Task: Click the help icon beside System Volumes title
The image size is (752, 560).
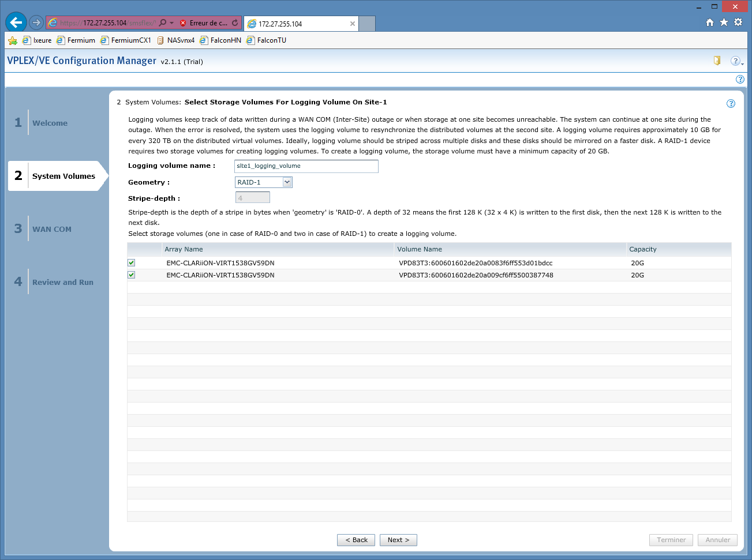Action: point(731,104)
